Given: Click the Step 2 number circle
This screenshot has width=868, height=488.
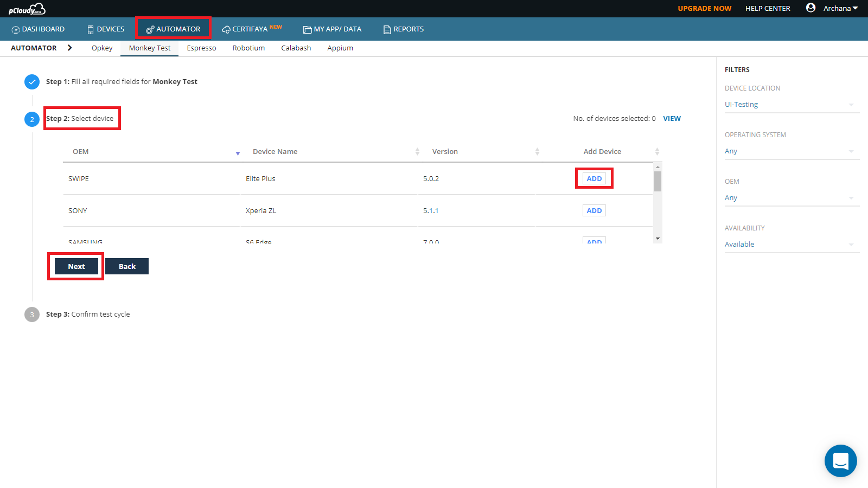Looking at the screenshot, I should pos(32,119).
